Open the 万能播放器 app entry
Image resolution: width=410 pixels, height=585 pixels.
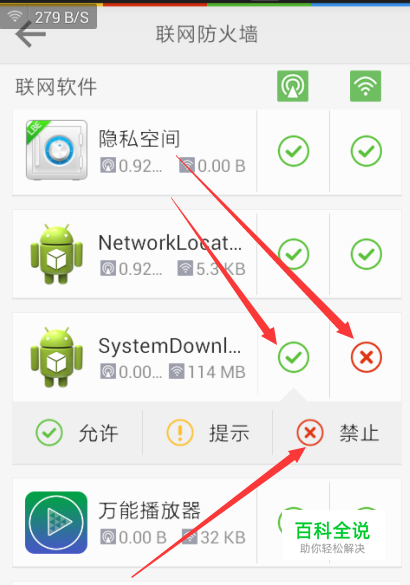(x=135, y=522)
